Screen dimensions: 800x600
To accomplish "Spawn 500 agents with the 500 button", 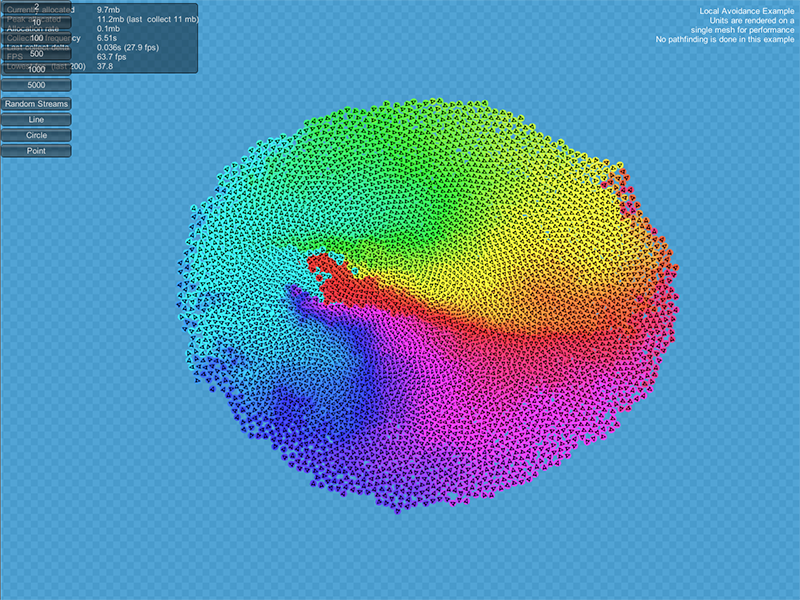I will point(36,54).
